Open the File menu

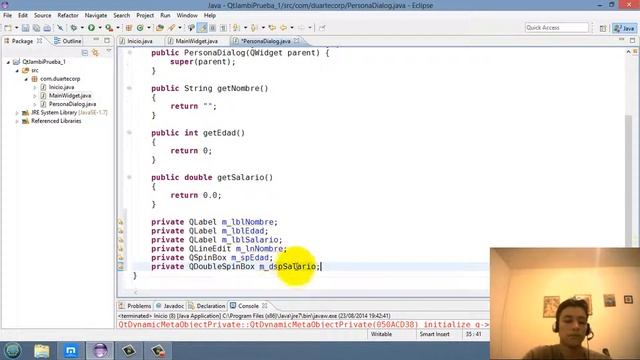(x=7, y=16)
